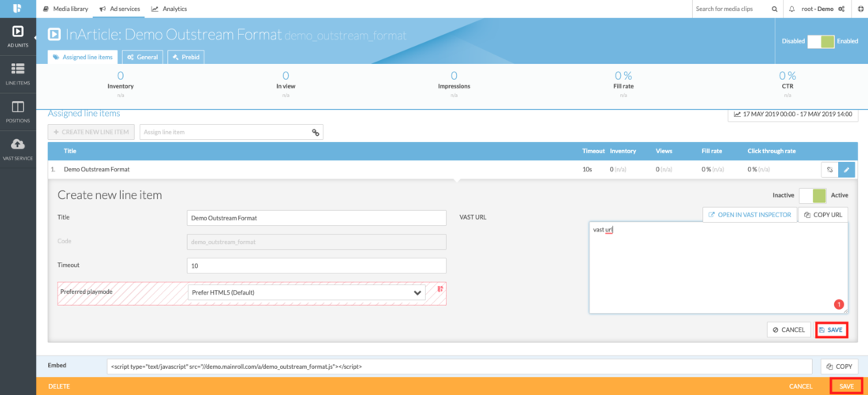Screen dimensions: 868x395
Task: Click the Fill rate summary statistic
Action: (x=623, y=83)
